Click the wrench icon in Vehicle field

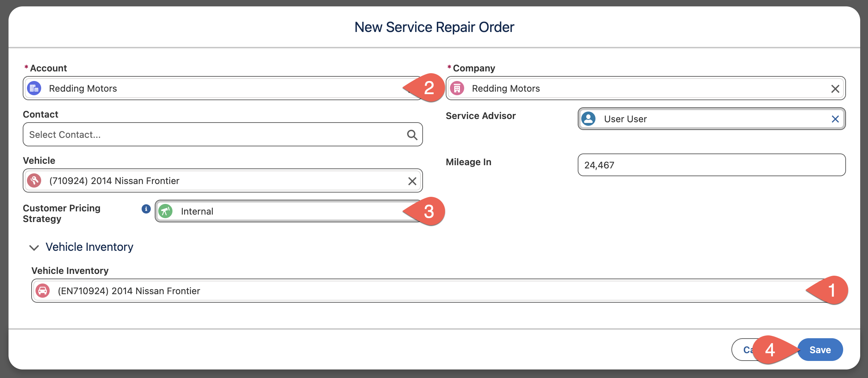pyautogui.click(x=34, y=180)
